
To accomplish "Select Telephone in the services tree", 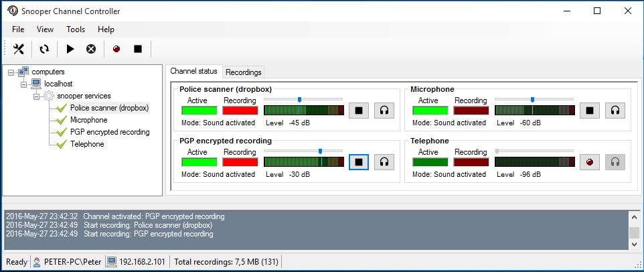I will click(x=87, y=144).
